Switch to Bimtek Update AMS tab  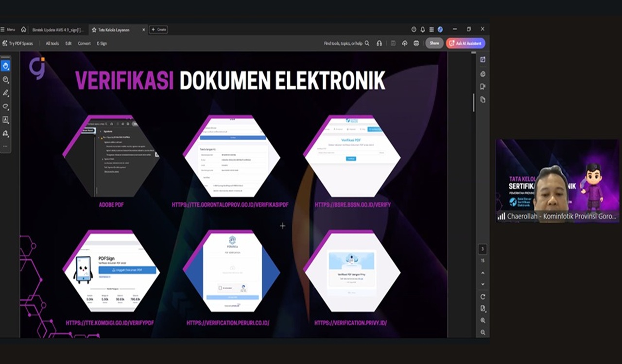tap(58, 30)
